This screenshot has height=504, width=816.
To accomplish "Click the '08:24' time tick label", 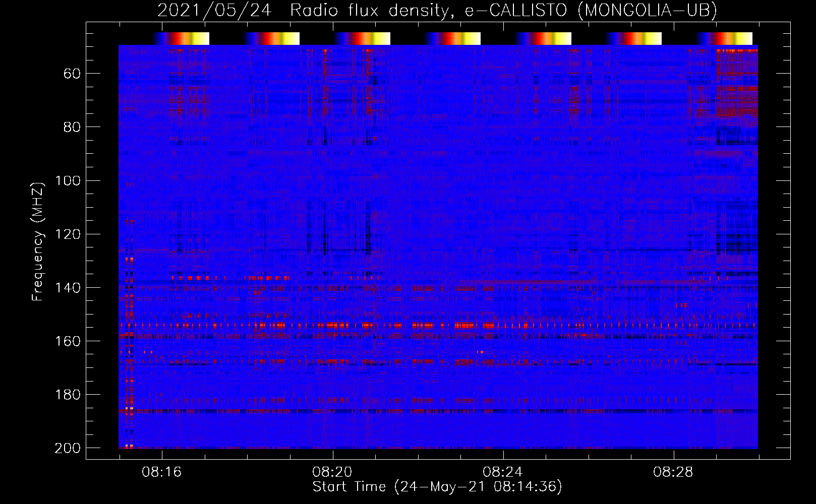I will 503,472.
